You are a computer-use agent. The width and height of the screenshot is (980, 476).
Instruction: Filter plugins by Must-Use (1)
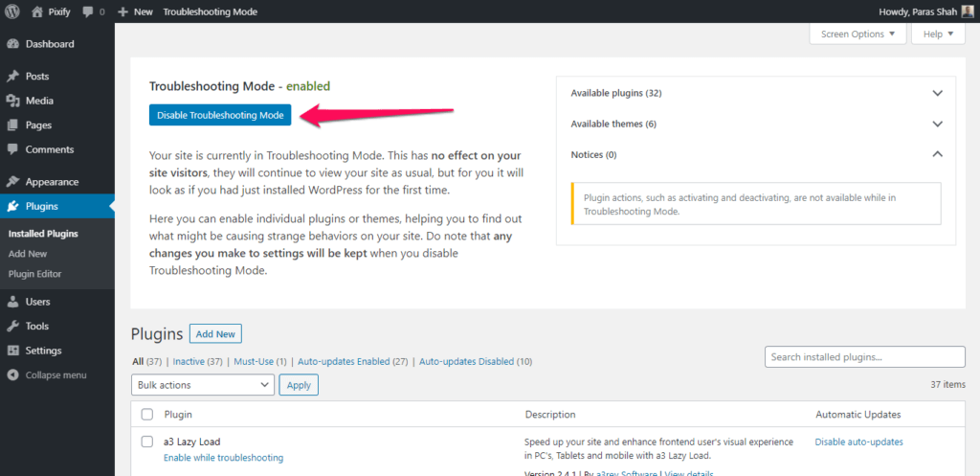(x=260, y=361)
